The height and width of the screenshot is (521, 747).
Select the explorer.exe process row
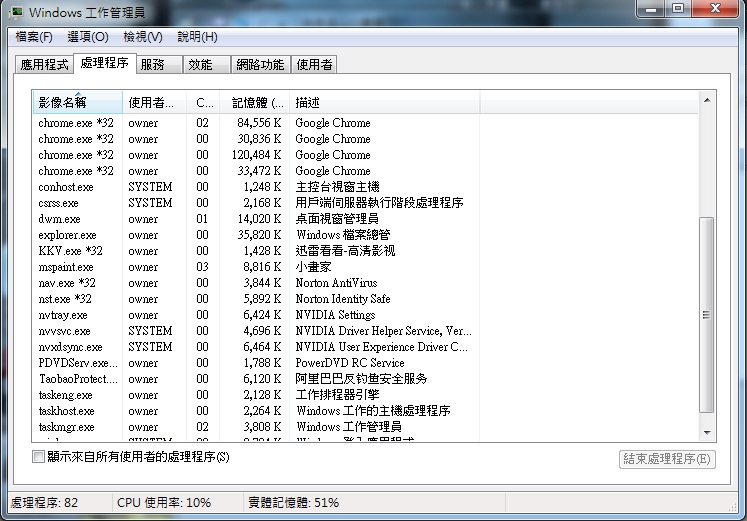point(67,235)
